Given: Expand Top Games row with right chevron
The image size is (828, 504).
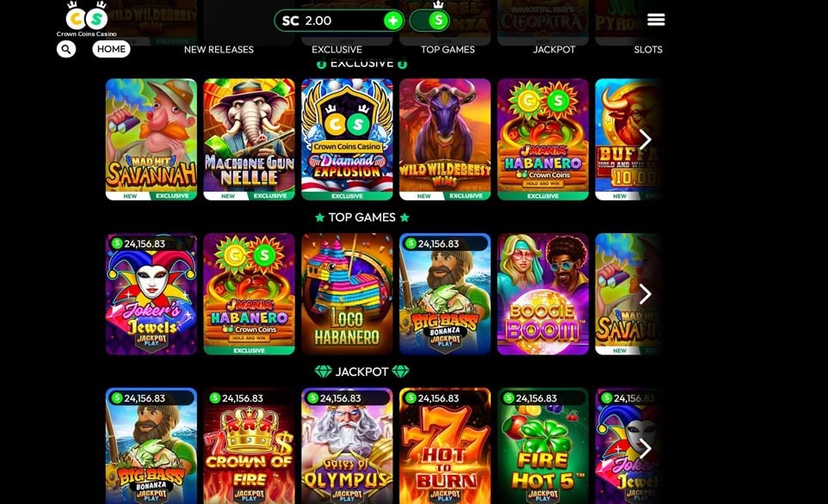Looking at the screenshot, I should point(646,294).
